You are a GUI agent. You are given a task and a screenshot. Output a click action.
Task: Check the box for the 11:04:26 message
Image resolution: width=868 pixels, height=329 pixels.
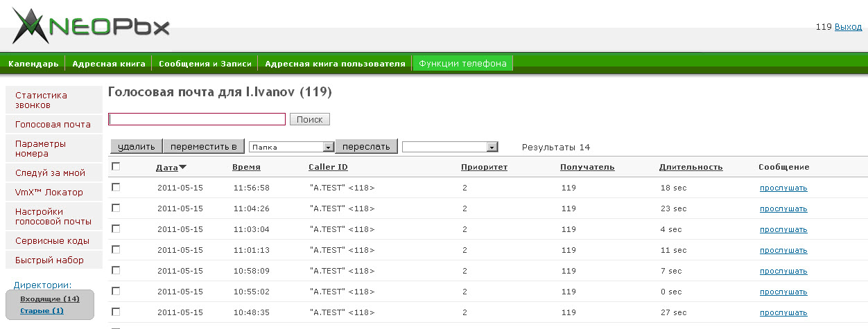pyautogui.click(x=116, y=208)
